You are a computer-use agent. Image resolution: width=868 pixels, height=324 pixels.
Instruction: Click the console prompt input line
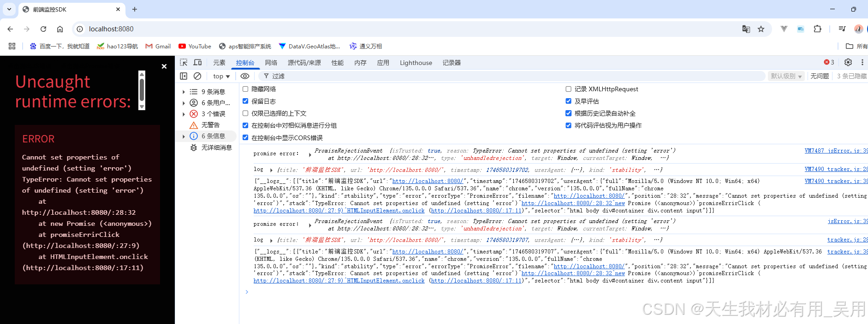553,292
